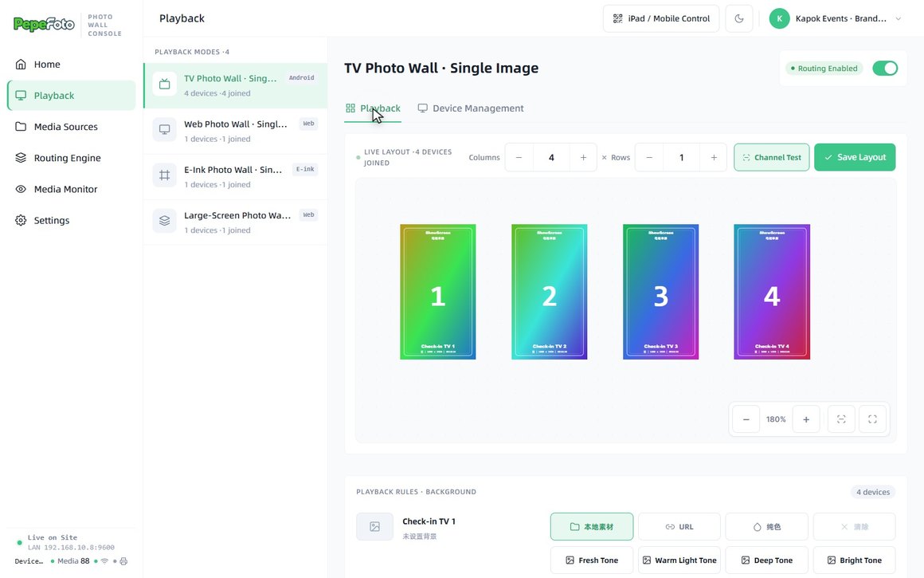The height and width of the screenshot is (578, 924).
Task: Click the image placeholder thumbnail for Check-in TV 1
Action: [375, 527]
